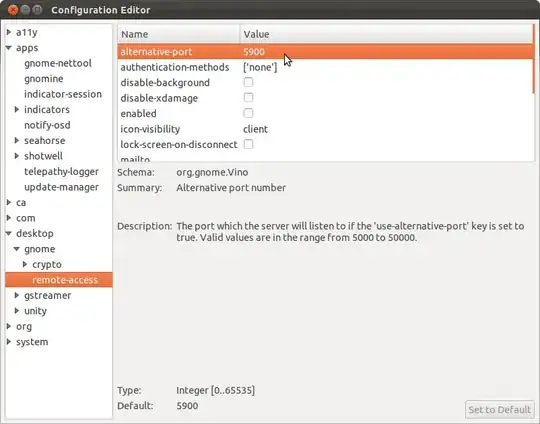Viewport: 540px width, 424px height.
Task: Expand the org tree node
Action: coord(9,327)
